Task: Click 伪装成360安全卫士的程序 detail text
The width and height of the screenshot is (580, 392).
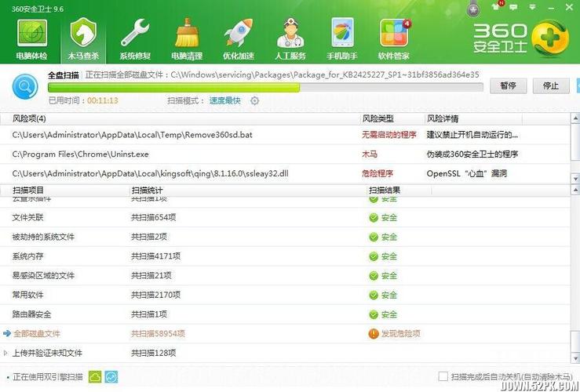Action: click(472, 154)
